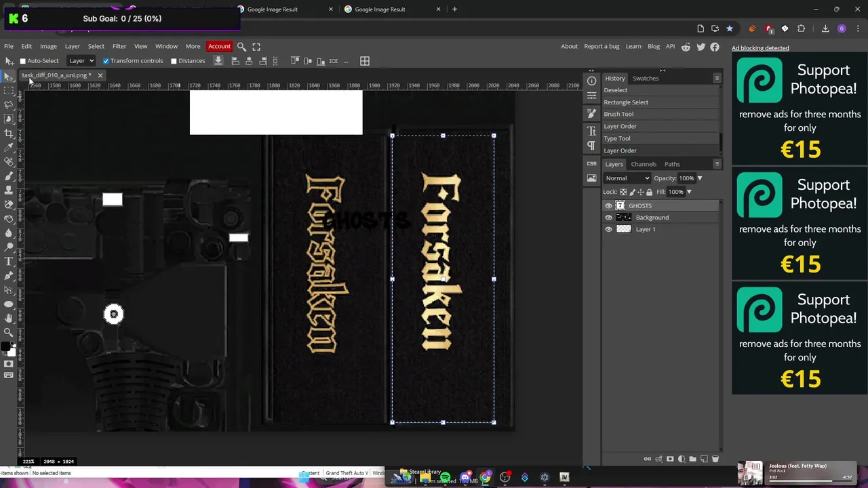This screenshot has width=868, height=488.
Task: Open the File menu
Action: [x=9, y=46]
